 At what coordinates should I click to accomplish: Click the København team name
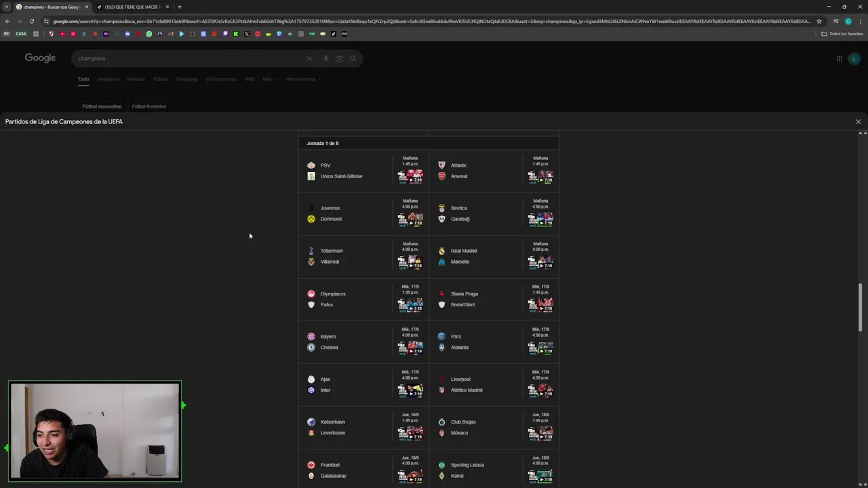[333, 422]
